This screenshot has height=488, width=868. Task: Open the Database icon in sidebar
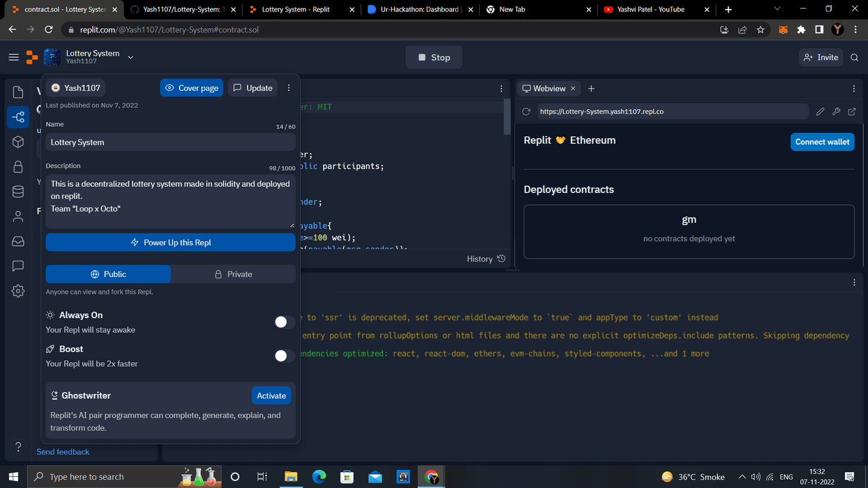point(18,192)
